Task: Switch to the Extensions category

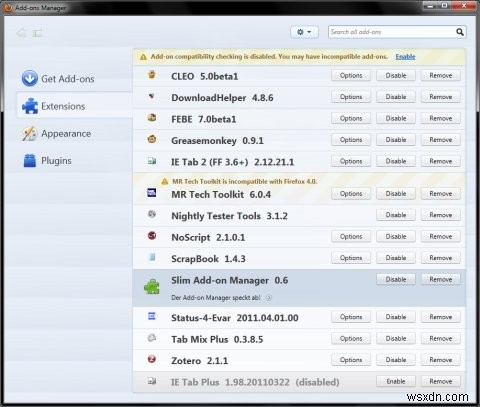Action: click(74, 106)
